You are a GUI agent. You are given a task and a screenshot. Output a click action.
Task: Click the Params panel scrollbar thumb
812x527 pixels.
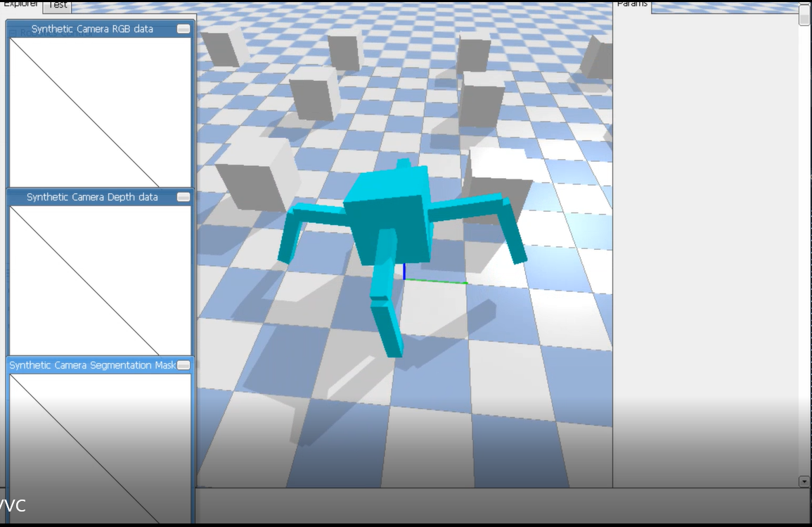(804, 15)
